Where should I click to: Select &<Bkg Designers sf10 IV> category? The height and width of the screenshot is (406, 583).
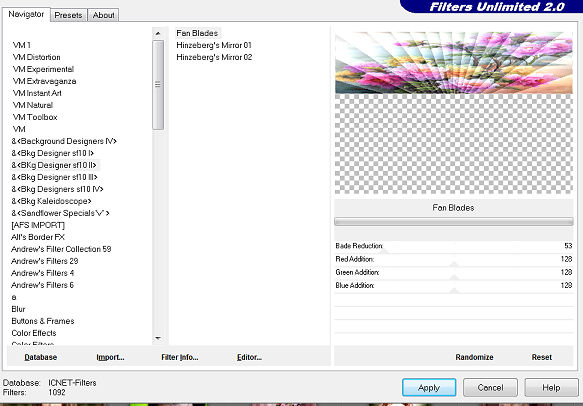(57, 189)
